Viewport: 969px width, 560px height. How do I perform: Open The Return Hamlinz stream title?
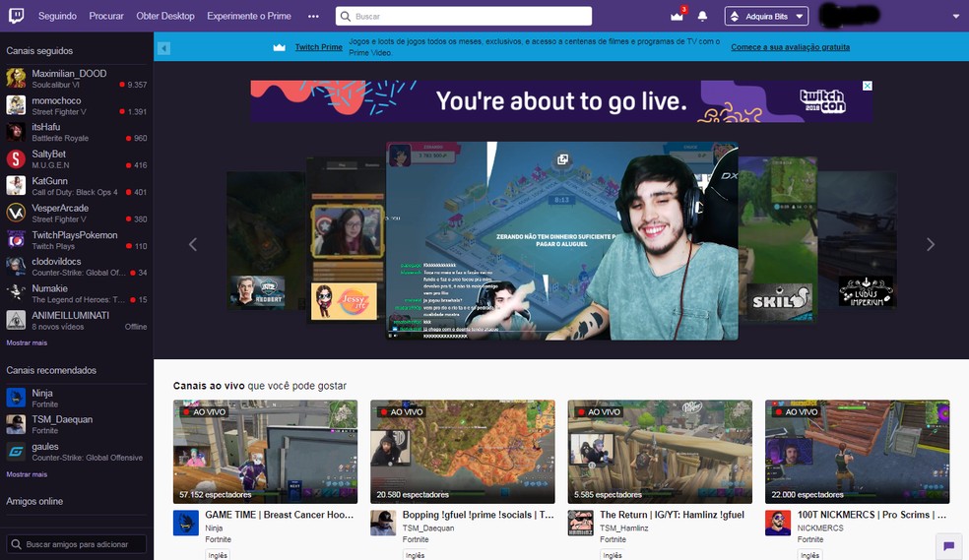672,515
